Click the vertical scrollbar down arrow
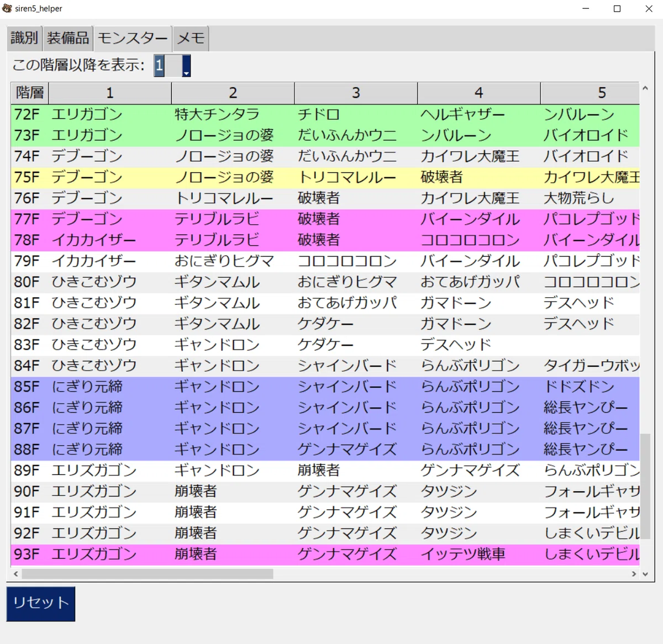The image size is (663, 644). 645,574
